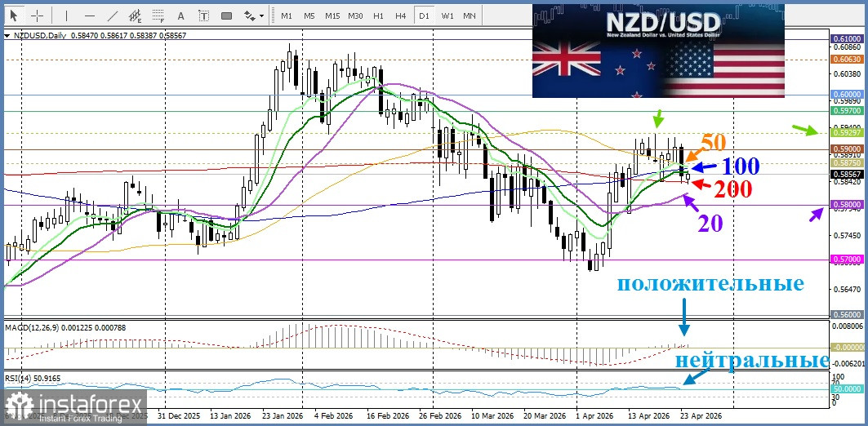Pick the Text (A) tool

[180, 16]
